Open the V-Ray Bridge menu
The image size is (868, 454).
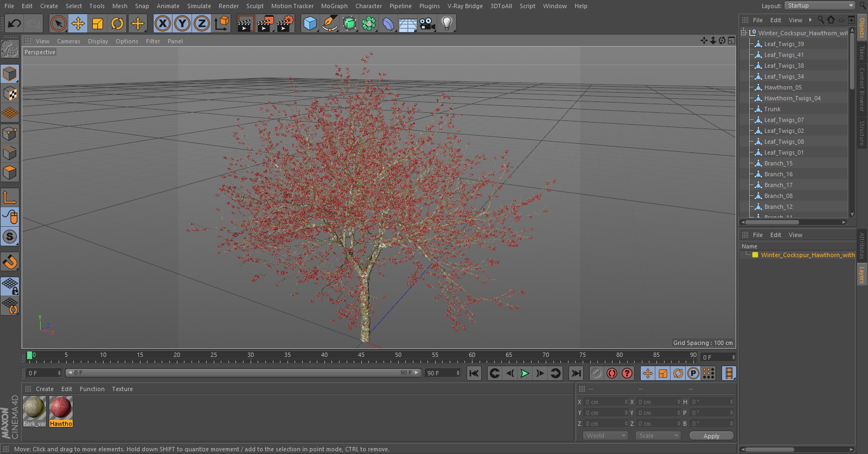465,6
